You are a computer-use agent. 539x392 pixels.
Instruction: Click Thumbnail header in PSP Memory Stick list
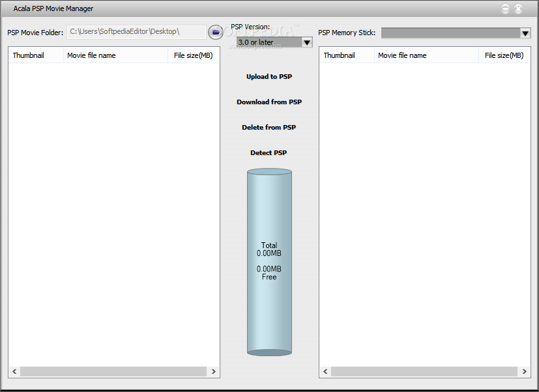pos(347,55)
